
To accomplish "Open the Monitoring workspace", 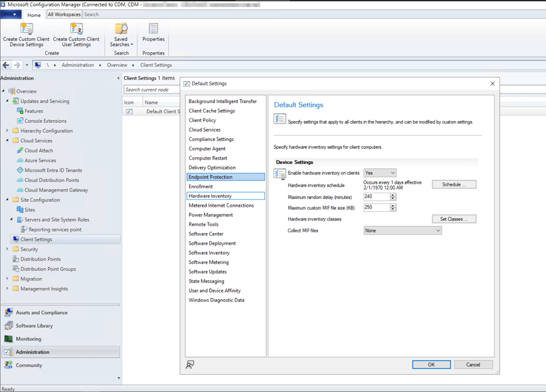I will (29, 339).
